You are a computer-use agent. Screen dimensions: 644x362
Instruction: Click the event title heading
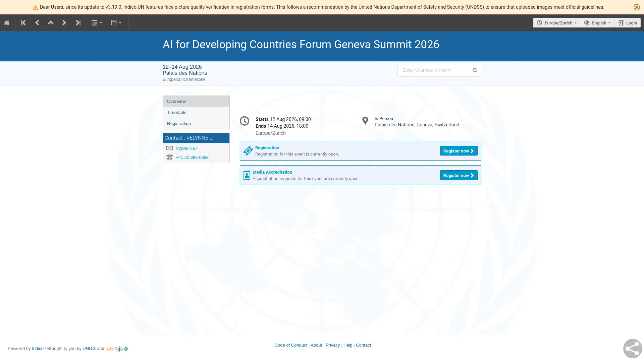[x=301, y=44]
